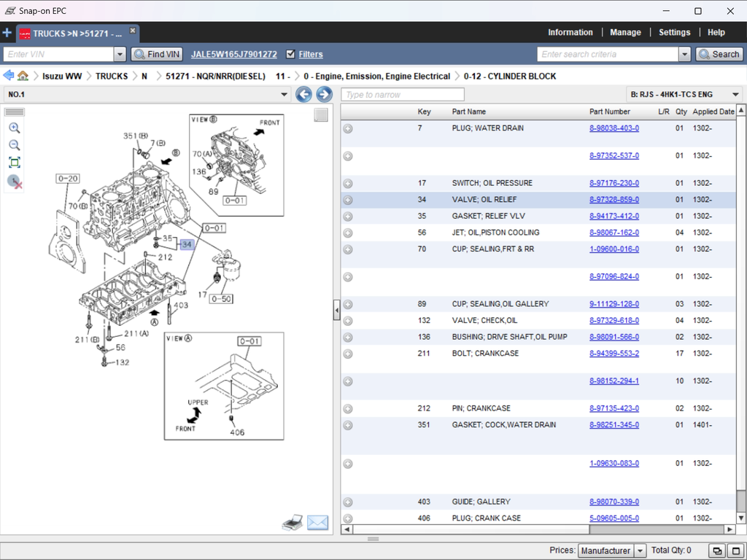Zoom in on the parts diagram
The height and width of the screenshot is (560, 747).
point(15,128)
